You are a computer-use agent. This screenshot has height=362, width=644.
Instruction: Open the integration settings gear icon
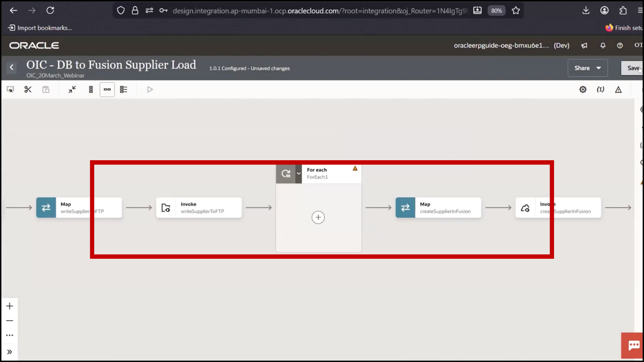tap(583, 89)
